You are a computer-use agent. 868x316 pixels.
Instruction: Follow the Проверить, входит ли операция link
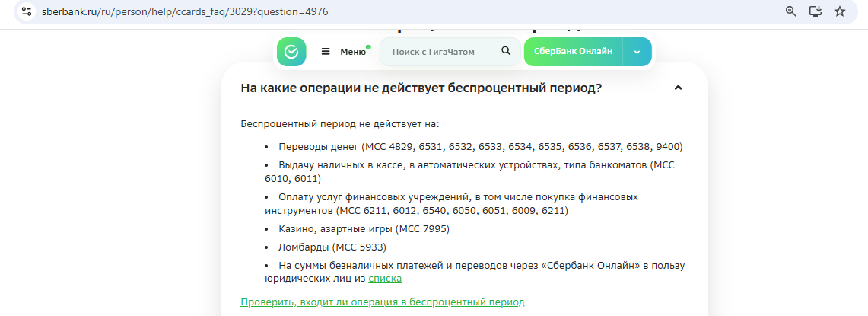pyautogui.click(x=382, y=302)
